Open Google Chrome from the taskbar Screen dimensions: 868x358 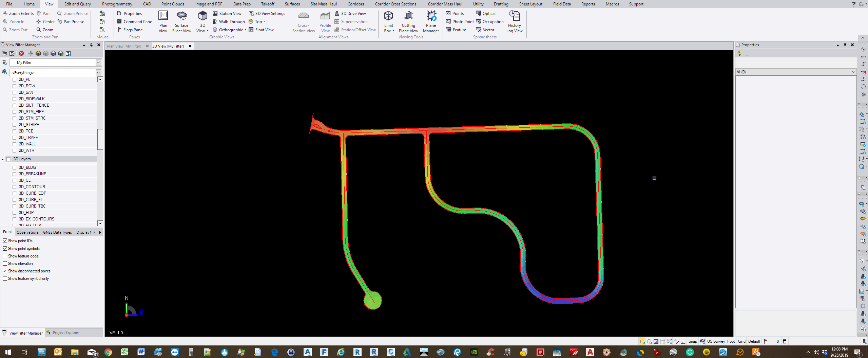pyautogui.click(x=108, y=352)
